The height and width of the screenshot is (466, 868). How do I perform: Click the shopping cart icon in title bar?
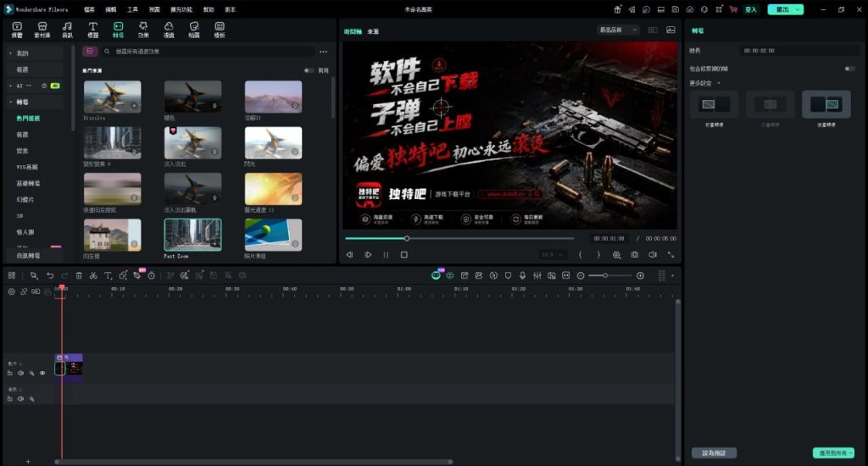click(x=733, y=9)
